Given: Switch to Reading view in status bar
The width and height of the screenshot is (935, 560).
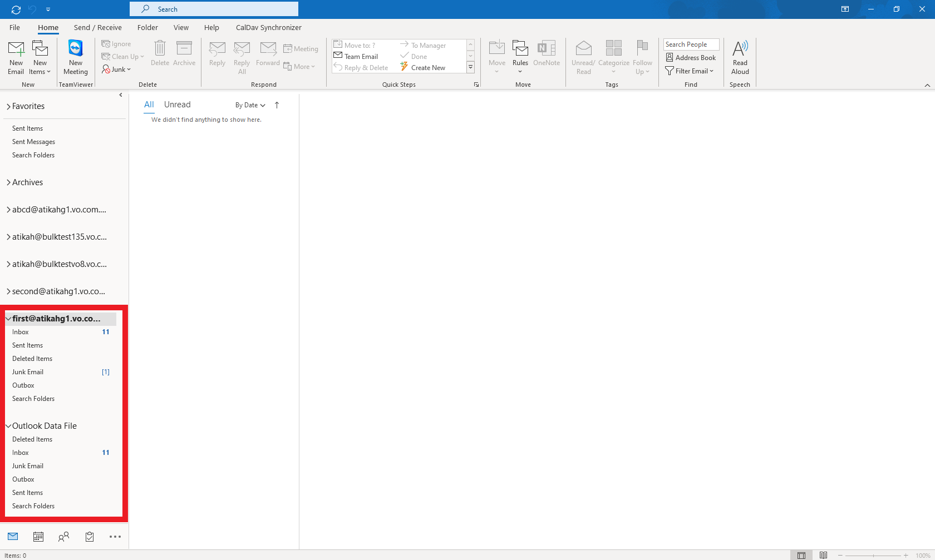Looking at the screenshot, I should click(x=823, y=555).
